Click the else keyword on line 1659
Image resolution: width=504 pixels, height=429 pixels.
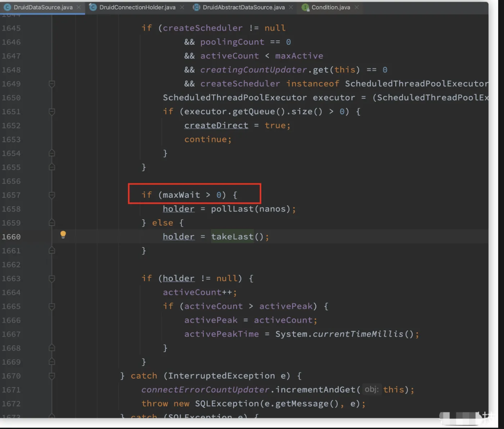162,223
